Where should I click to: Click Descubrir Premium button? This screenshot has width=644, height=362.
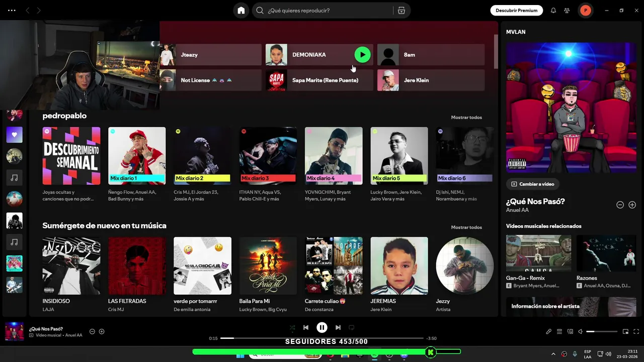coord(516,11)
